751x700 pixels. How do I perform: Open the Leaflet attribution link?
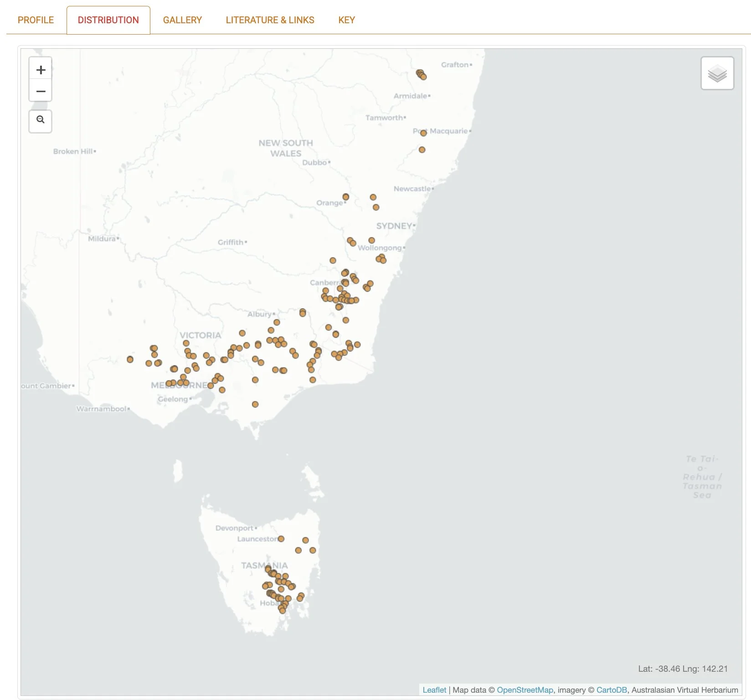pyautogui.click(x=434, y=690)
